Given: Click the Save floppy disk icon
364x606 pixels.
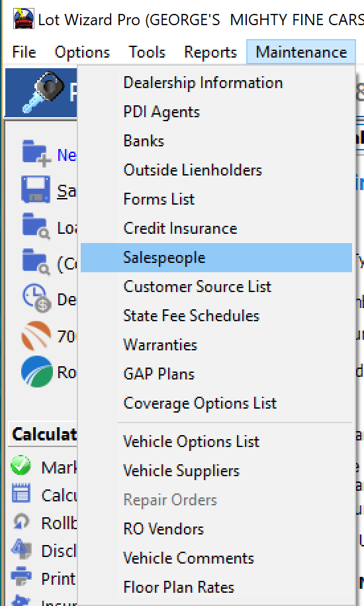Looking at the screenshot, I should (36, 189).
